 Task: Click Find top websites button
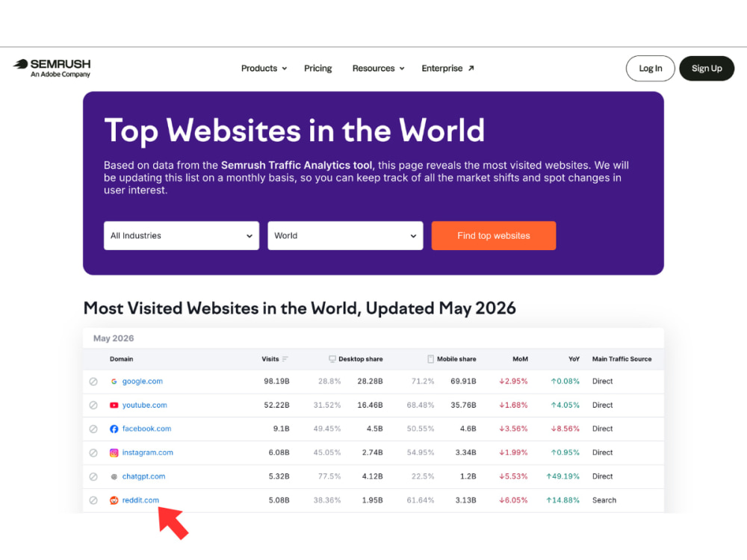coord(494,236)
